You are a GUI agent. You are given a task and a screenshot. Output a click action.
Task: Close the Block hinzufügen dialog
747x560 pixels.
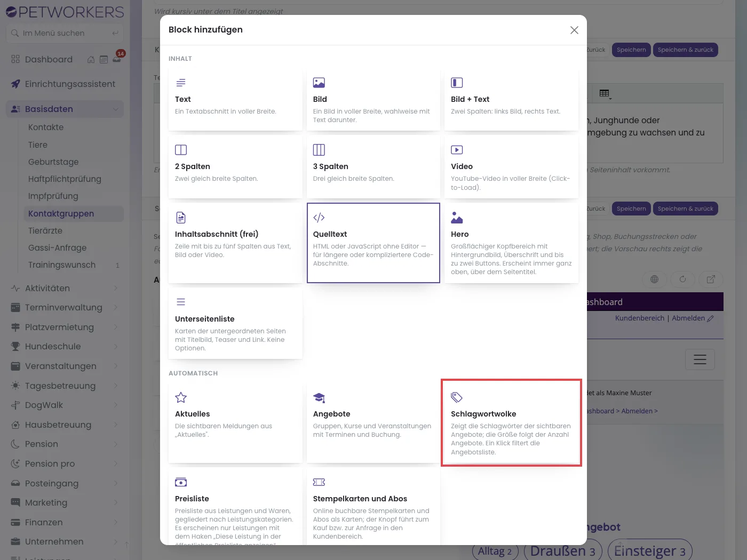tap(574, 30)
